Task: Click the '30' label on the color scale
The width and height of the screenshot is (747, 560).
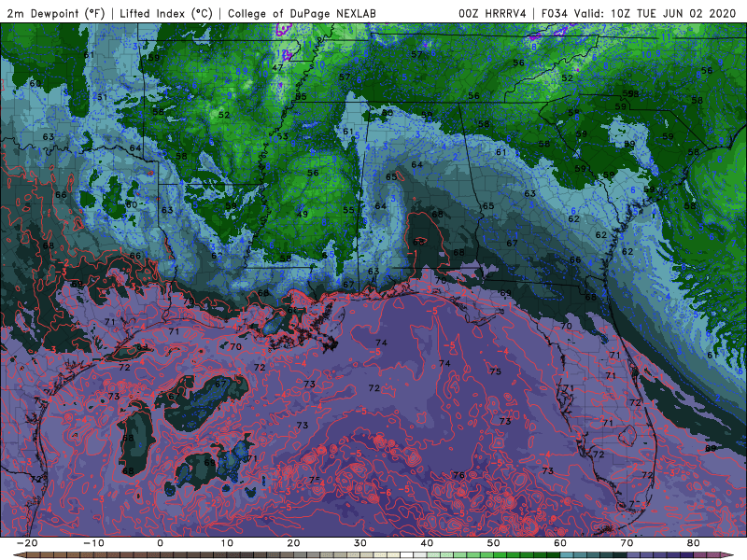Action: (x=360, y=543)
